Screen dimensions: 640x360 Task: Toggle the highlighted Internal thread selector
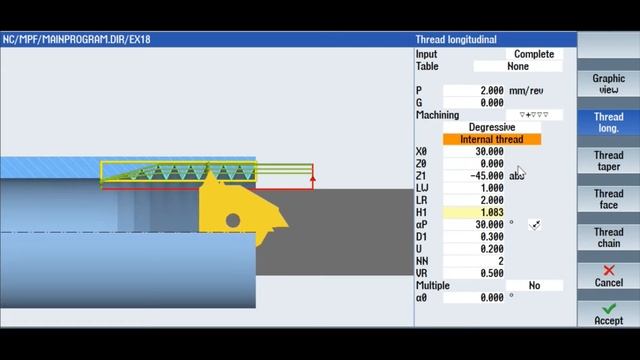coord(492,140)
